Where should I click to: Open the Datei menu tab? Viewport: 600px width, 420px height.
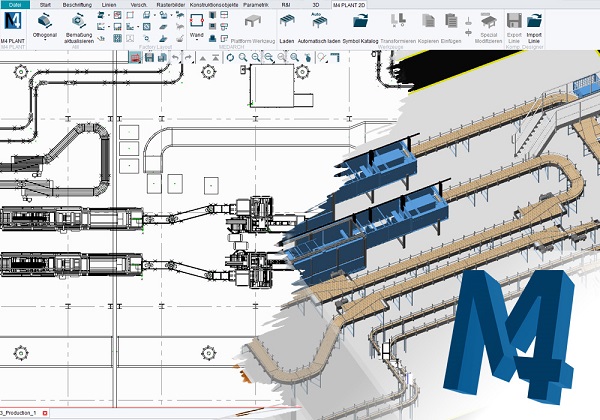click(15, 4)
